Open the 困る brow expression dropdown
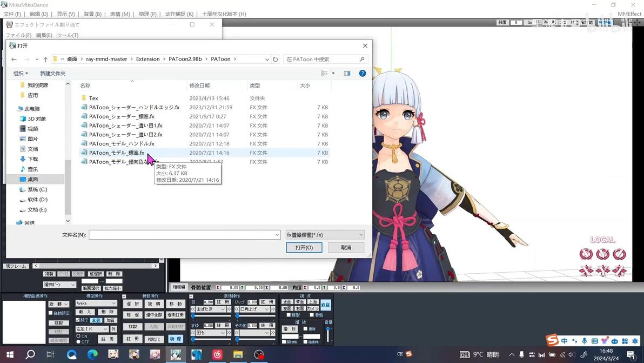The width and height of the screenshot is (644, 363). 211,333
